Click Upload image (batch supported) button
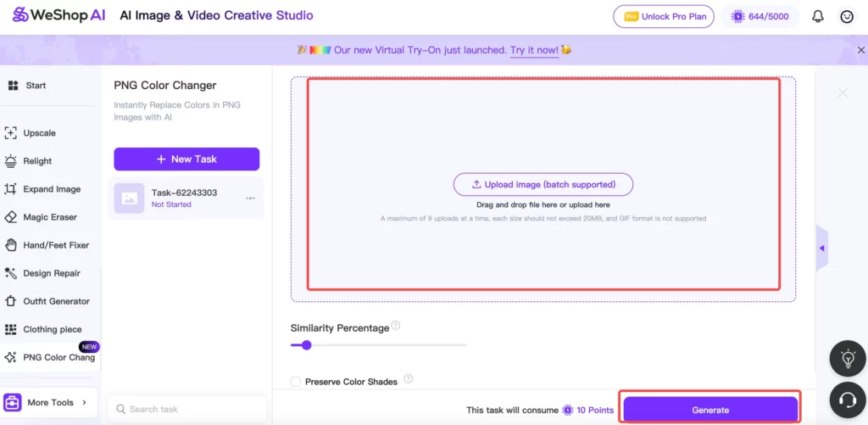The width and height of the screenshot is (868, 425). click(x=543, y=185)
